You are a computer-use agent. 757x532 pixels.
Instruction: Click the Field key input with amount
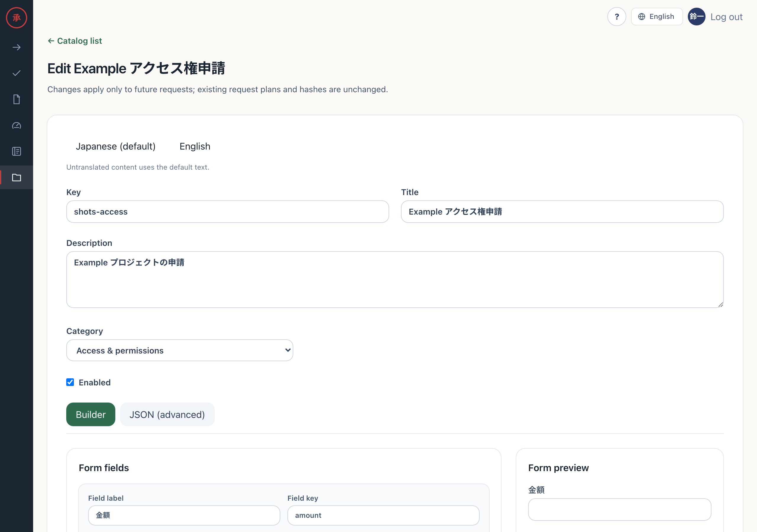point(383,515)
